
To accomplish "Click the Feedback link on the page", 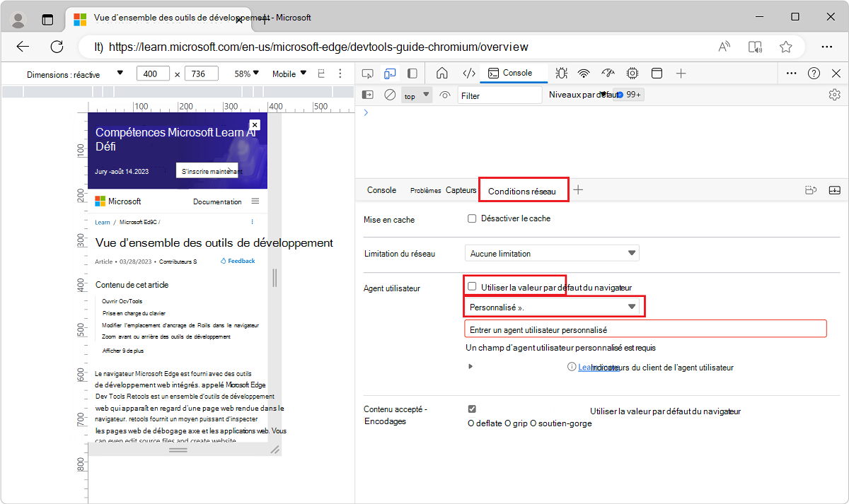I will [x=238, y=261].
